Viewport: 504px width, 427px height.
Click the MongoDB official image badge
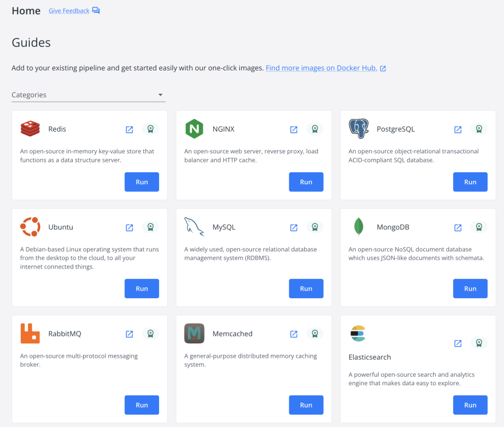click(x=479, y=227)
